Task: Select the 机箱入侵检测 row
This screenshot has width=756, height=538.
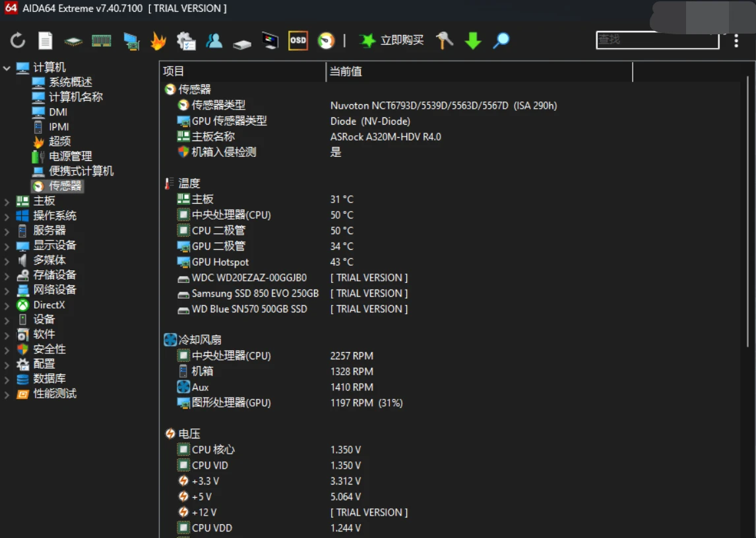Action: pyautogui.click(x=451, y=152)
